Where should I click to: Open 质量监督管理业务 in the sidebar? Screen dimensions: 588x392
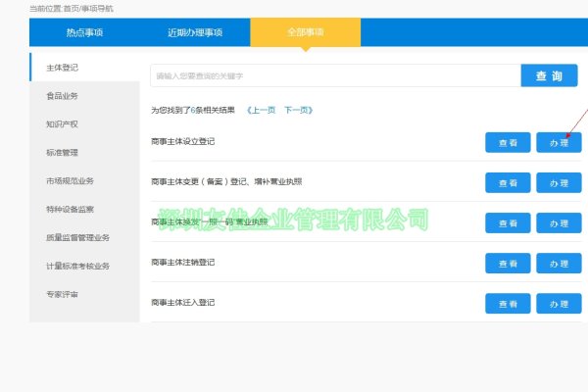(x=84, y=237)
